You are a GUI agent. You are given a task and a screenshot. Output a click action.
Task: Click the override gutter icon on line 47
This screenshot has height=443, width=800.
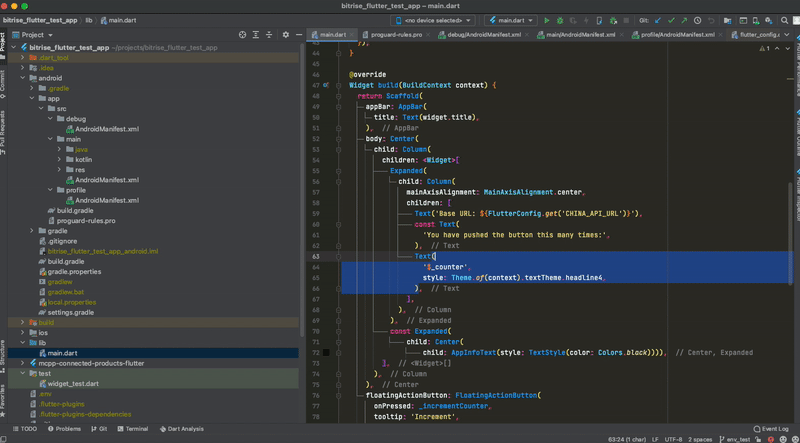326,85
